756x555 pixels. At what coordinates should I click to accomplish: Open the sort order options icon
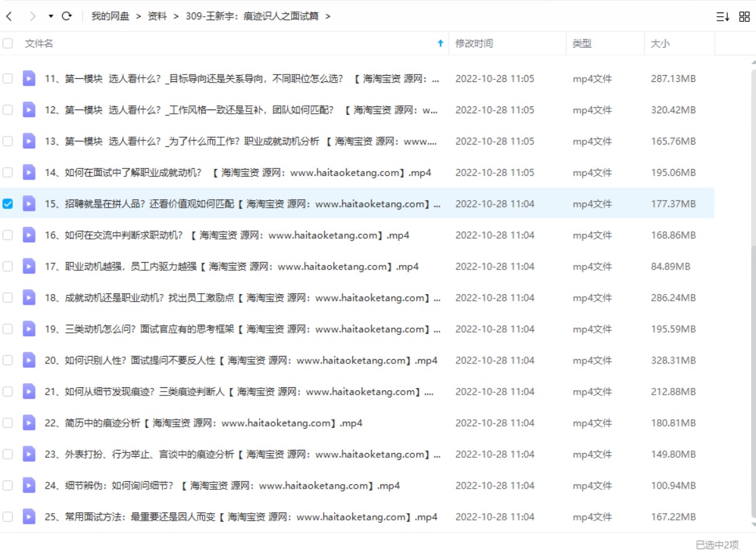723,17
